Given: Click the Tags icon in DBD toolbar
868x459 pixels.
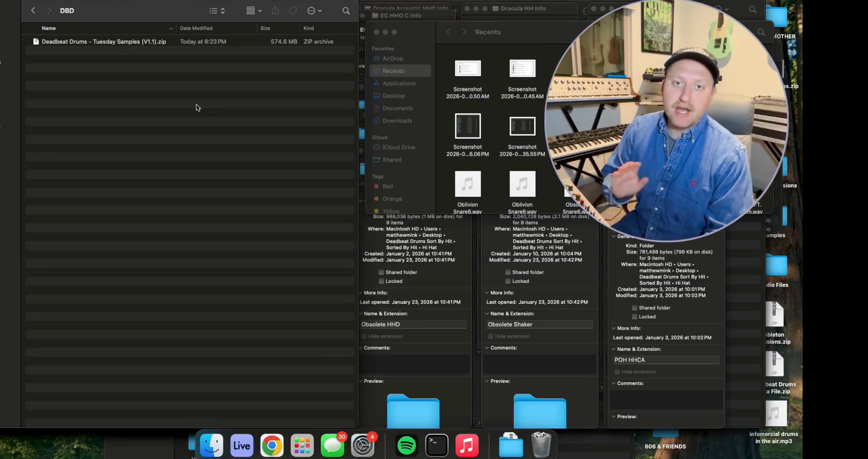Looking at the screenshot, I should tap(293, 11).
